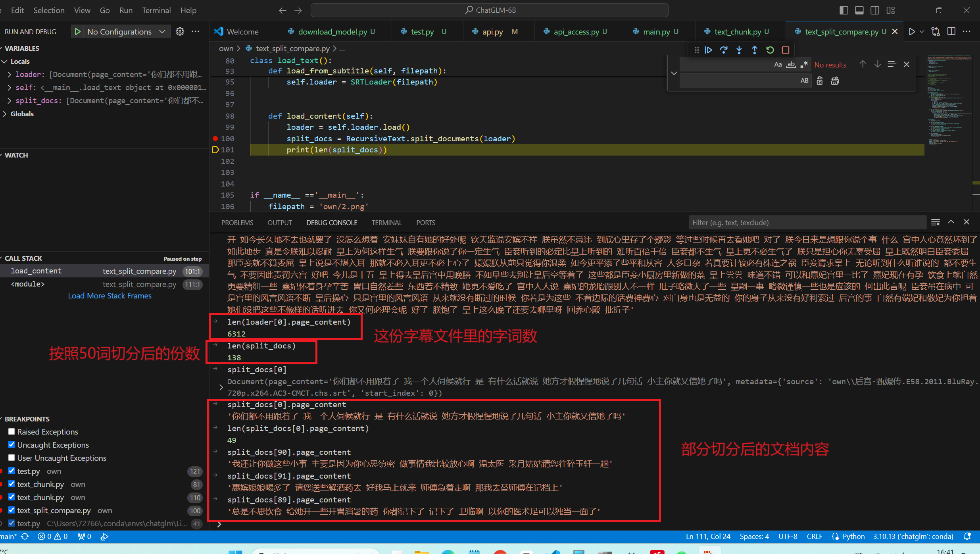
Task: Click Load More Stack Frames link
Action: (110, 296)
